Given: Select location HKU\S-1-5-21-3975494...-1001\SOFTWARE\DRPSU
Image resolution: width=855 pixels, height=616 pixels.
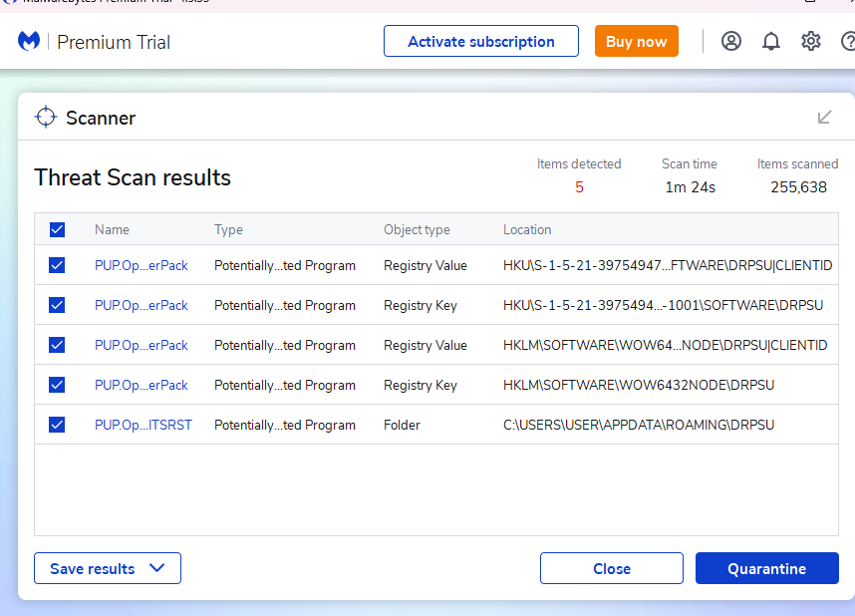Looking at the screenshot, I should [663, 306].
